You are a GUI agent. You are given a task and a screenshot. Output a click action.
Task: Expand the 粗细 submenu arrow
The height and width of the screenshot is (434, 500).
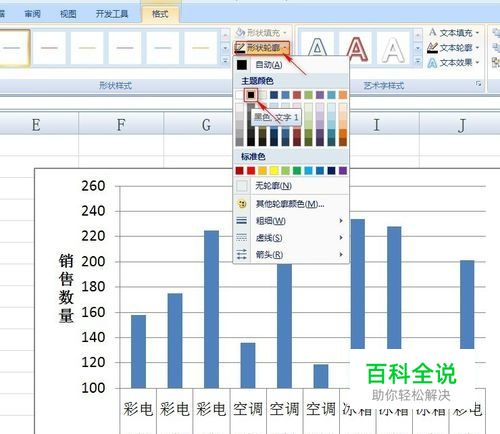(x=341, y=221)
